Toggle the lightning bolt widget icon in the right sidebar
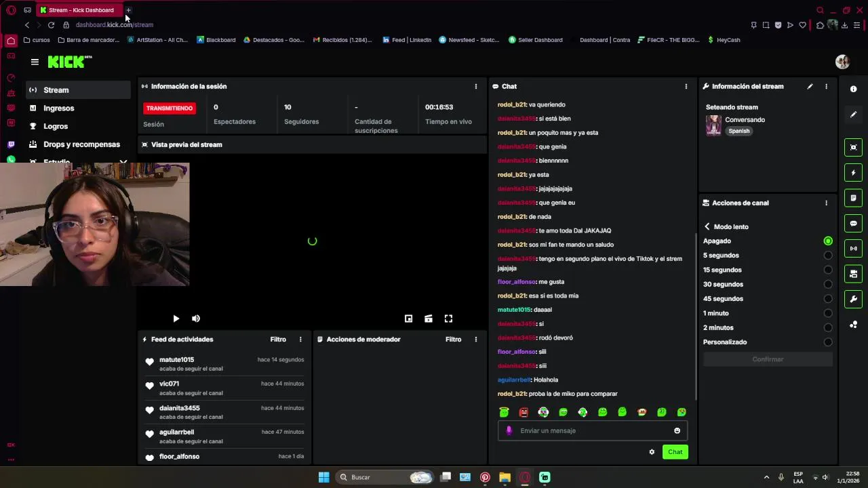This screenshot has height=488, width=868. (x=853, y=173)
